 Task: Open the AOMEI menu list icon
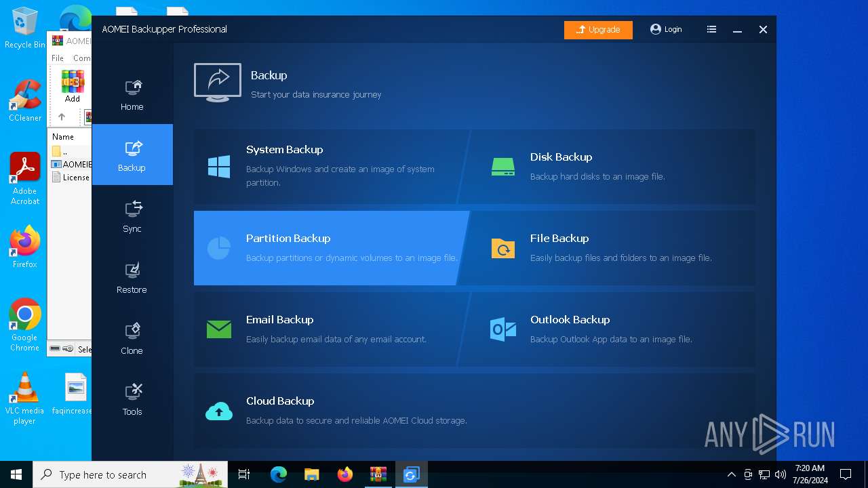711,29
